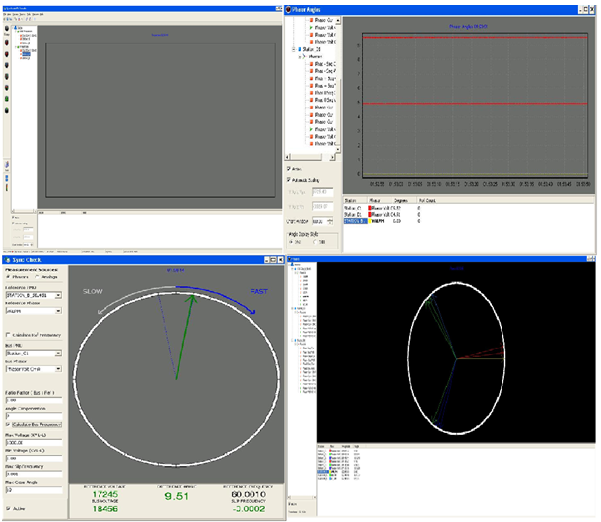The image size is (601, 522).
Task: Open the Reference Phasor dropdown
Action: [x=59, y=312]
